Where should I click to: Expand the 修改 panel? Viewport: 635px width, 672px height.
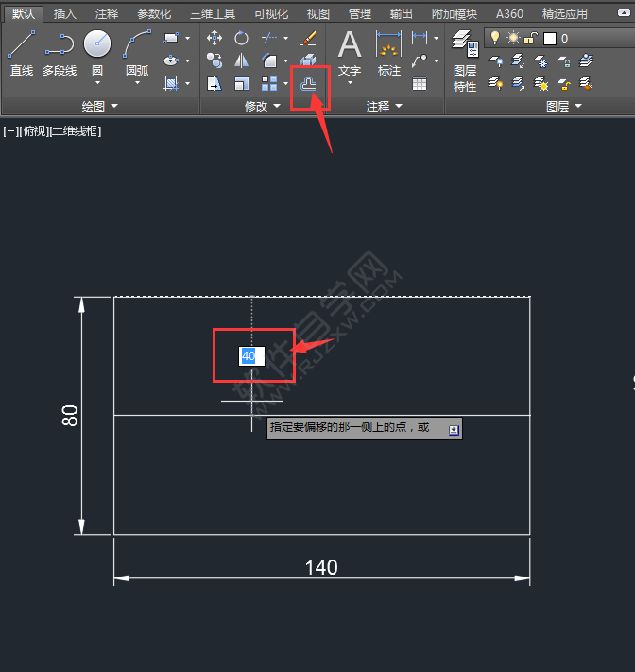pos(263,106)
